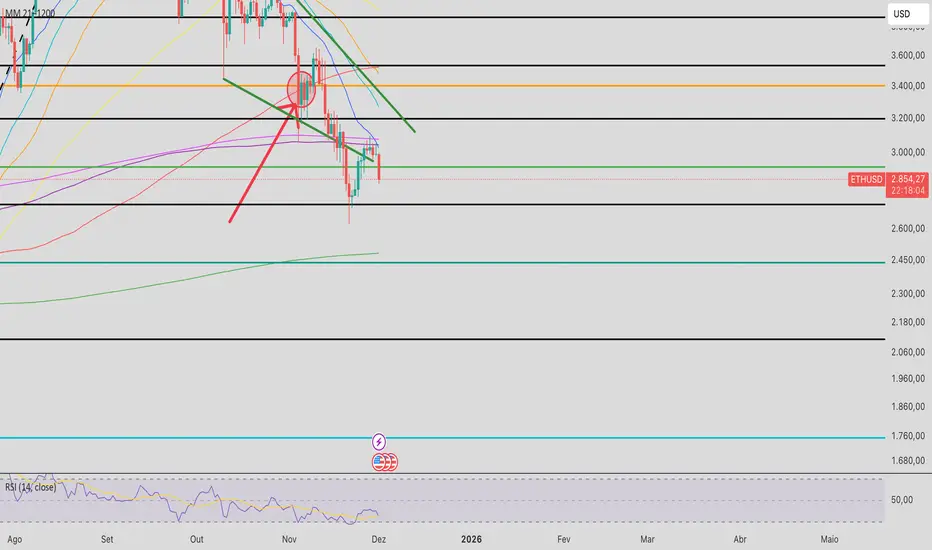Click the 2.300,00 price axis label

pyautogui.click(x=908, y=294)
